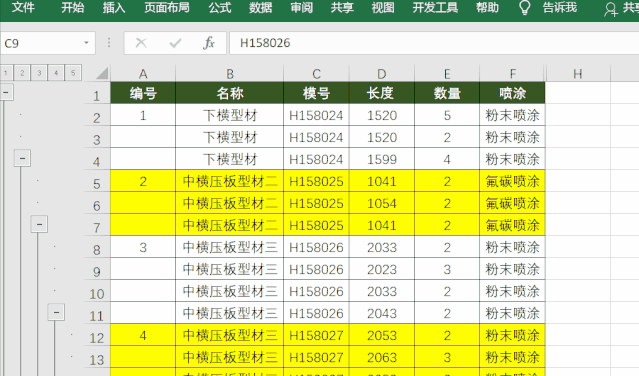Collapse outline group at row 4
This screenshot has width=639, height=376.
click(22, 158)
